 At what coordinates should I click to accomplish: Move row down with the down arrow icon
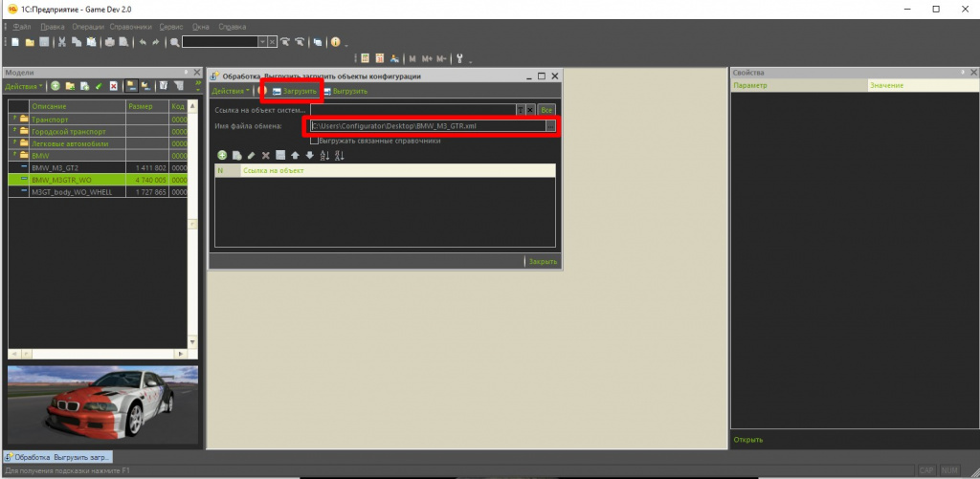pos(309,155)
